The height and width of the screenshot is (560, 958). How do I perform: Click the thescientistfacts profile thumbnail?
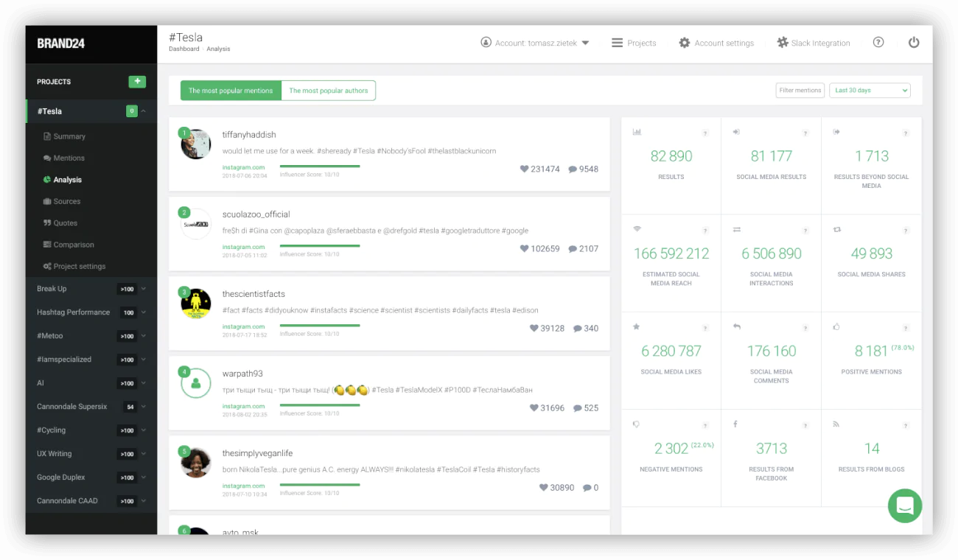[196, 304]
